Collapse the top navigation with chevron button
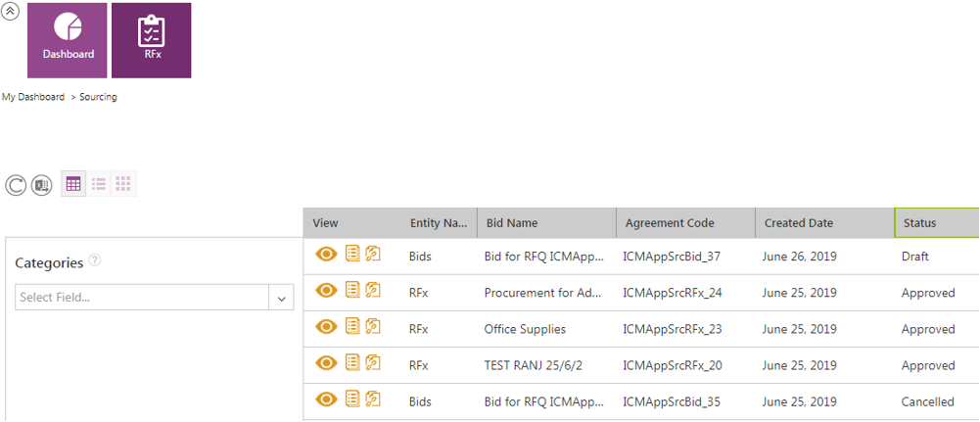The width and height of the screenshot is (980, 422). (x=12, y=12)
